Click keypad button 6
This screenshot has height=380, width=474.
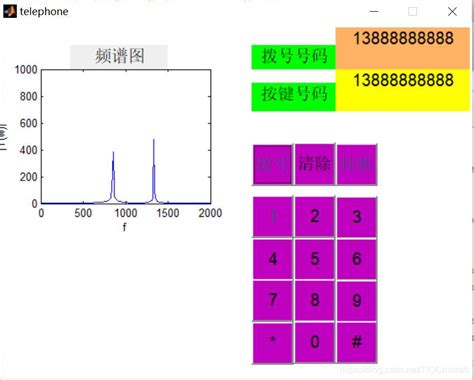(x=357, y=259)
